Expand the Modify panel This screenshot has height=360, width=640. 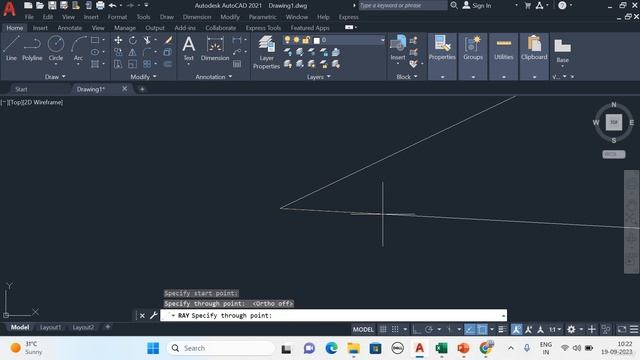tap(143, 77)
